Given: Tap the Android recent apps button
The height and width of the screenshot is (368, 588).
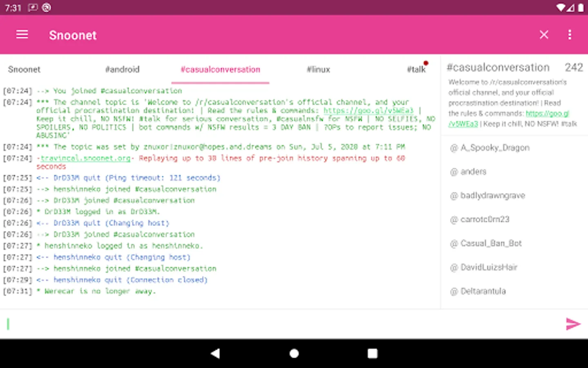Looking at the screenshot, I should click(x=372, y=353).
